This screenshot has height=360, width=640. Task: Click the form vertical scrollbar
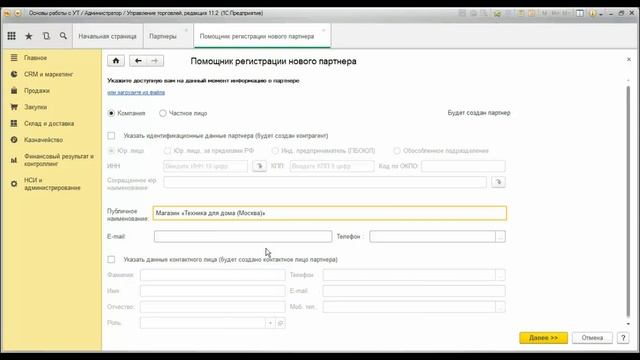tap(628, 201)
